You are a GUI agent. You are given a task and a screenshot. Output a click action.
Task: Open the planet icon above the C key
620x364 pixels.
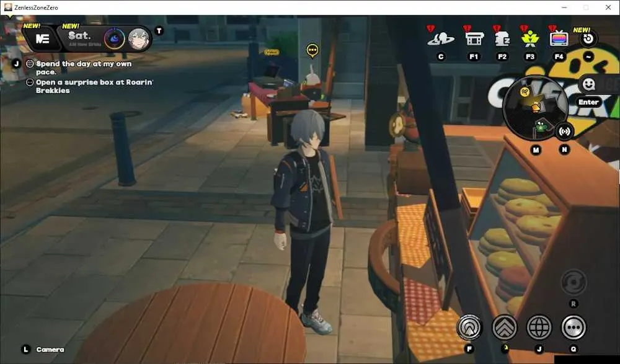click(441, 38)
